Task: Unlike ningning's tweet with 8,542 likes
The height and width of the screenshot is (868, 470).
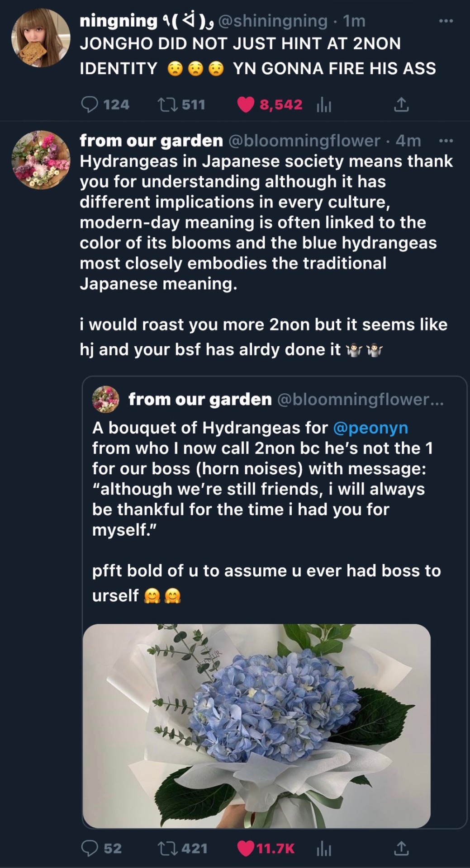Action: tap(246, 105)
